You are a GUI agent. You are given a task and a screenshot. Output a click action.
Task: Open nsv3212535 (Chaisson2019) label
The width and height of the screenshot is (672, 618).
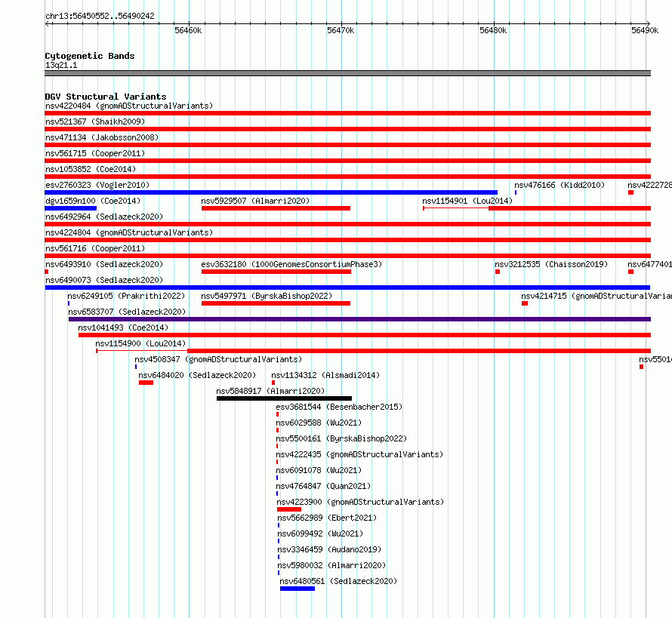pos(551,264)
